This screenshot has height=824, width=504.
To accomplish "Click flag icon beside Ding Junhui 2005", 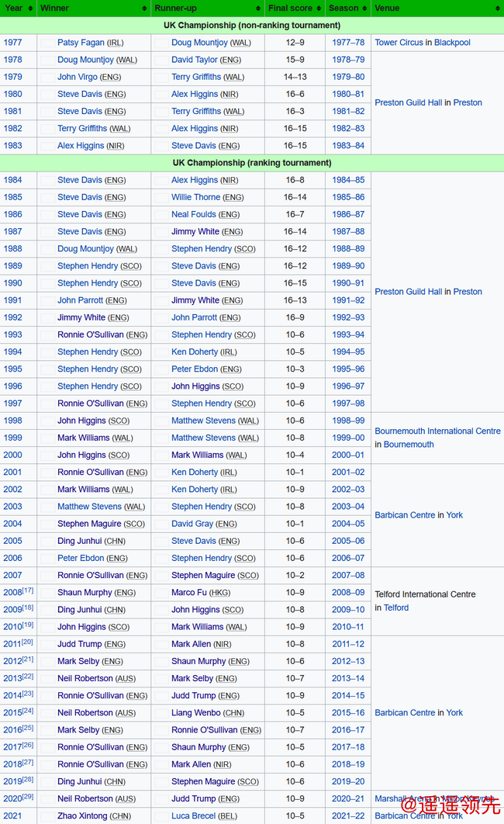I will (x=48, y=542).
